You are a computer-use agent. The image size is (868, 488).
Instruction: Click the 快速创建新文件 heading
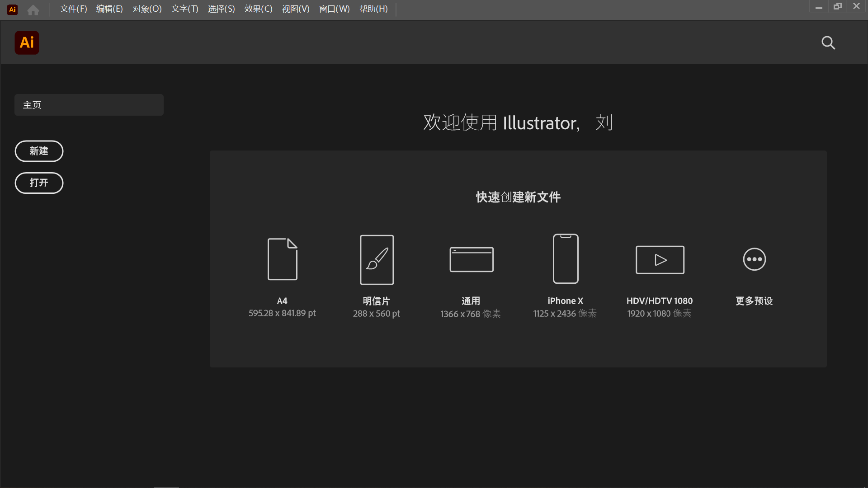518,197
